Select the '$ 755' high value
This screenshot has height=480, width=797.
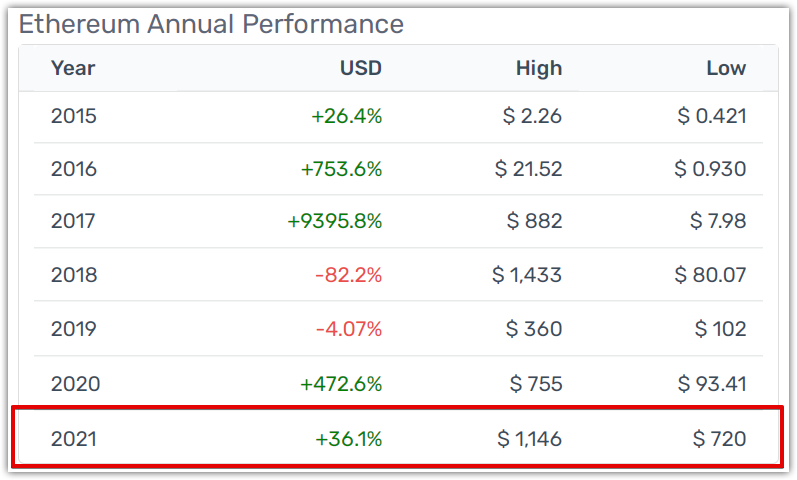[536, 384]
